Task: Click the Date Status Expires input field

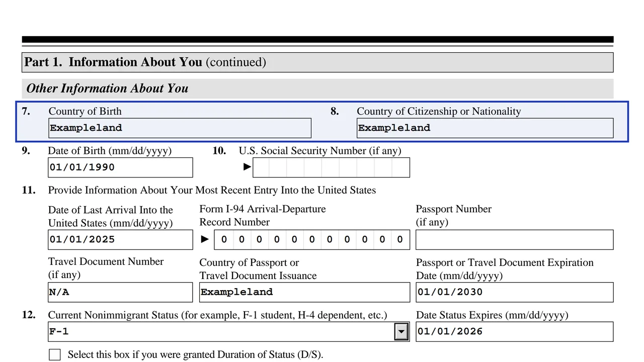Action: (x=515, y=332)
